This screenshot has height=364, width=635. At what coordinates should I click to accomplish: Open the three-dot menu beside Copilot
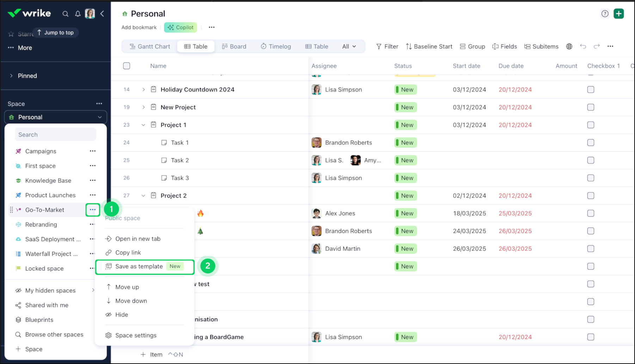click(x=211, y=27)
